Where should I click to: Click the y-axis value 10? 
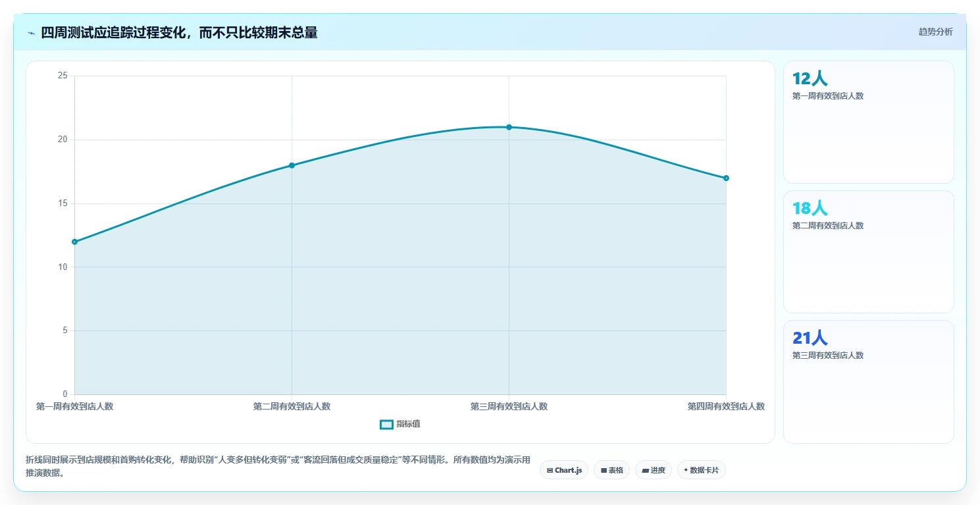point(63,267)
